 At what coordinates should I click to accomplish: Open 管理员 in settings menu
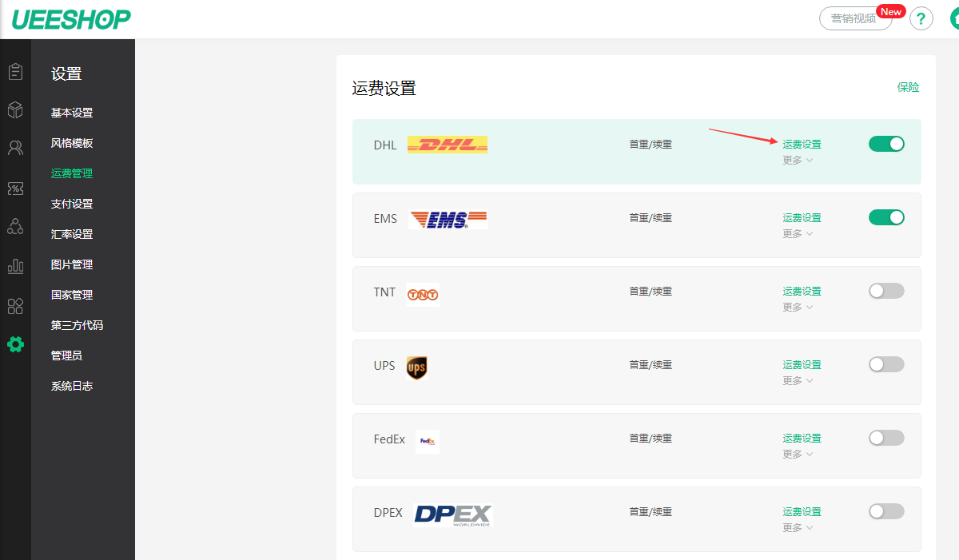point(66,355)
